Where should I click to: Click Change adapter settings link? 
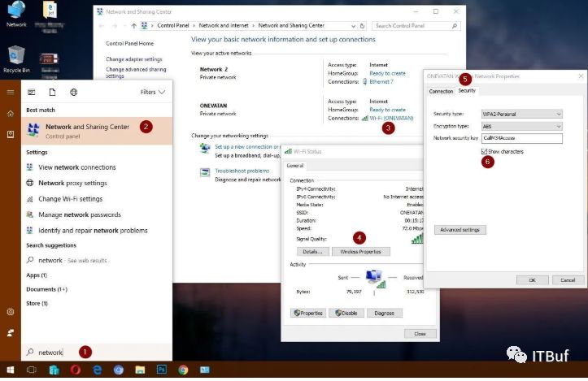(134, 59)
